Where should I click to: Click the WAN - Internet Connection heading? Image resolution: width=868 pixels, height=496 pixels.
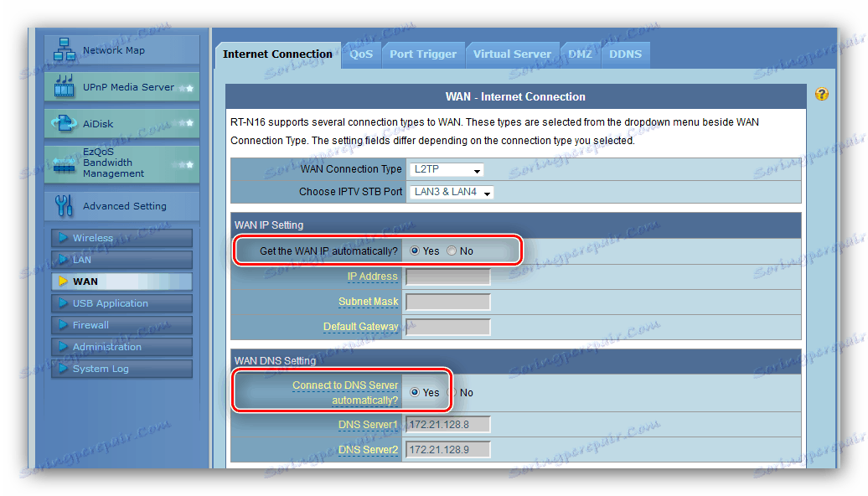point(515,97)
